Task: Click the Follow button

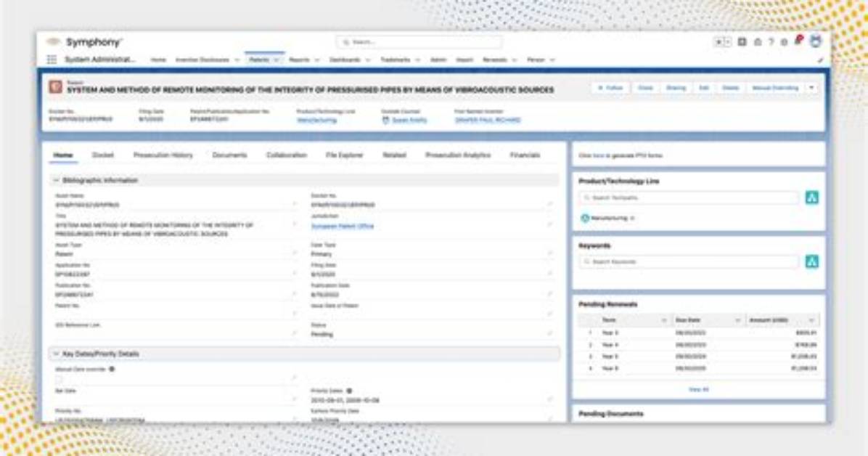Action: [610, 88]
